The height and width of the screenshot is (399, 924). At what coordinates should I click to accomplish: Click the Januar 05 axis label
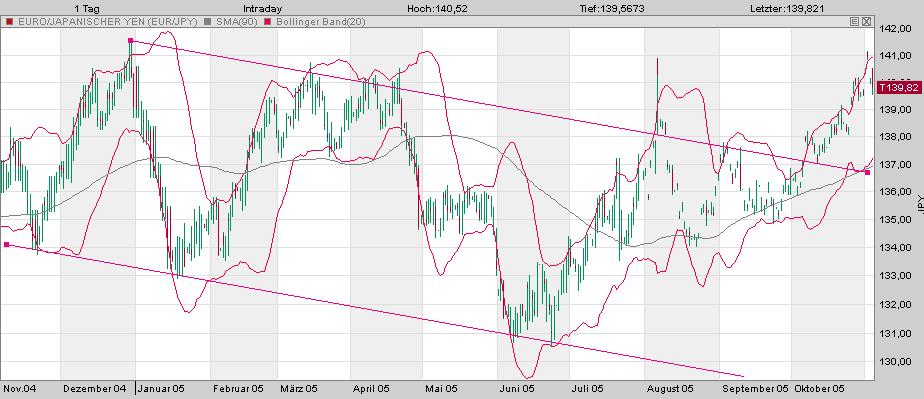pyautogui.click(x=162, y=389)
